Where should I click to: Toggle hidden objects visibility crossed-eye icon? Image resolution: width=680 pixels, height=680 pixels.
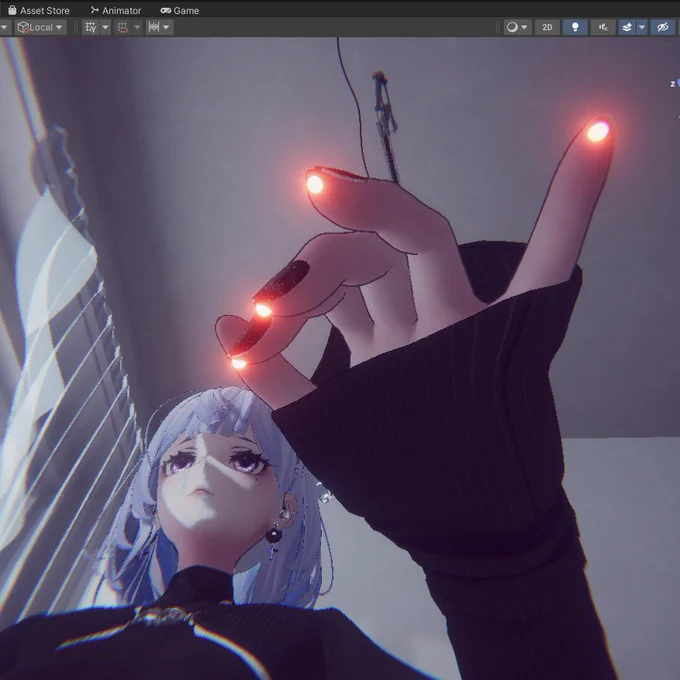pyautogui.click(x=662, y=27)
